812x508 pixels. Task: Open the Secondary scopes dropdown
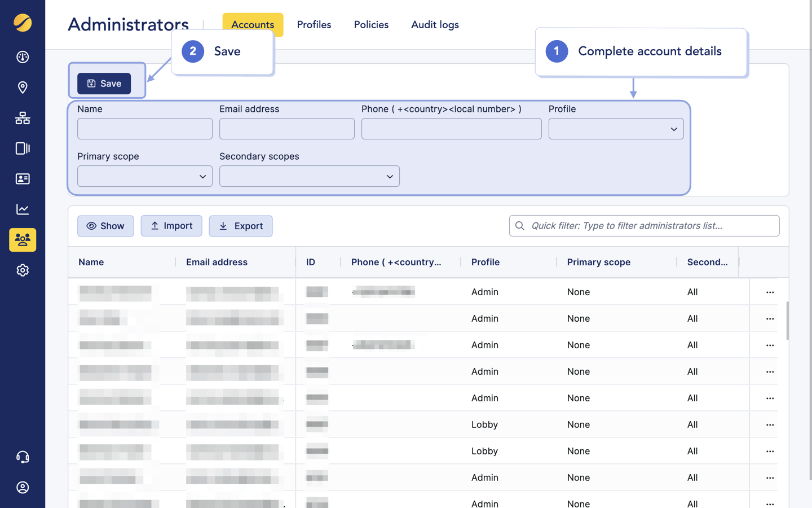click(309, 176)
